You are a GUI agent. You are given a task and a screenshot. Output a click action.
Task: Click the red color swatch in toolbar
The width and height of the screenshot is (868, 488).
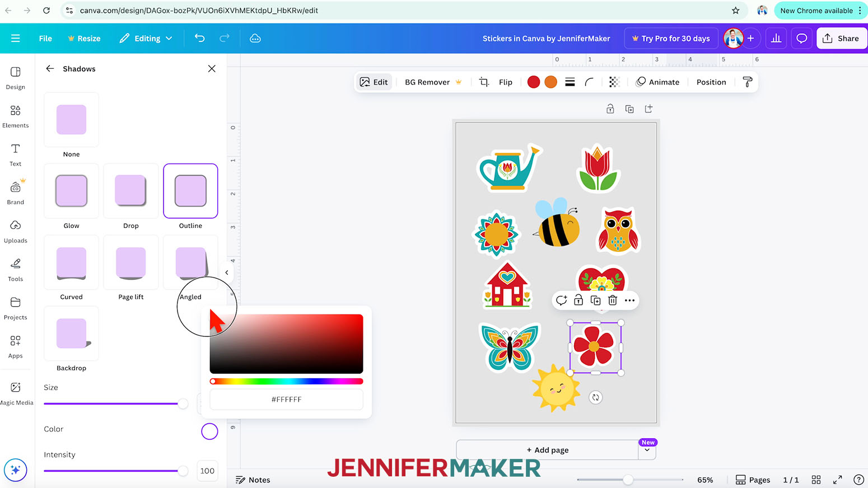(x=534, y=82)
